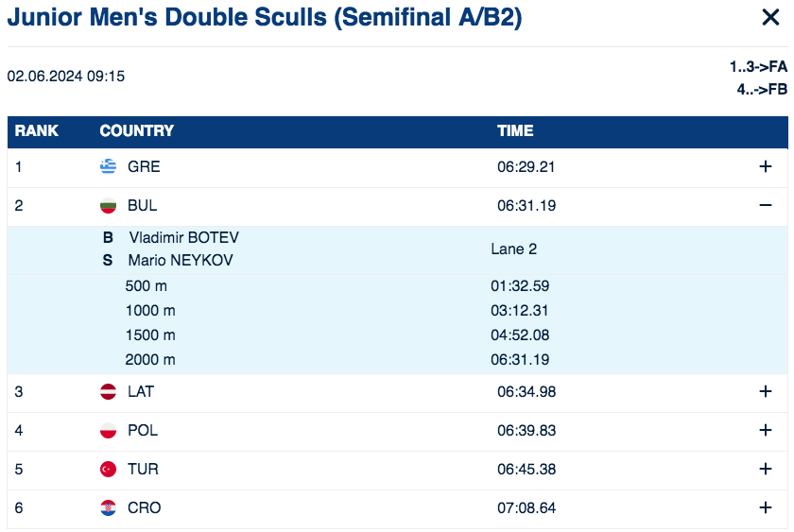This screenshot has width=794, height=532.
Task: Expand the GRE row details
Action: coord(766,166)
